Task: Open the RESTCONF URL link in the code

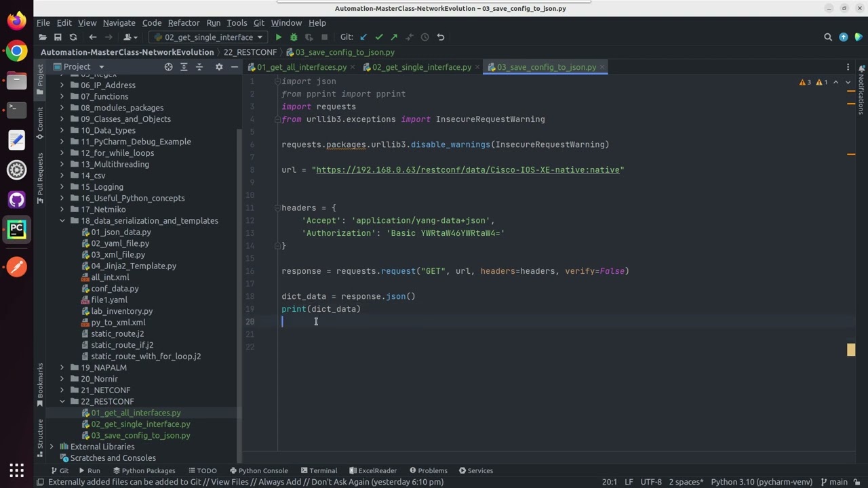Action: pyautogui.click(x=468, y=170)
